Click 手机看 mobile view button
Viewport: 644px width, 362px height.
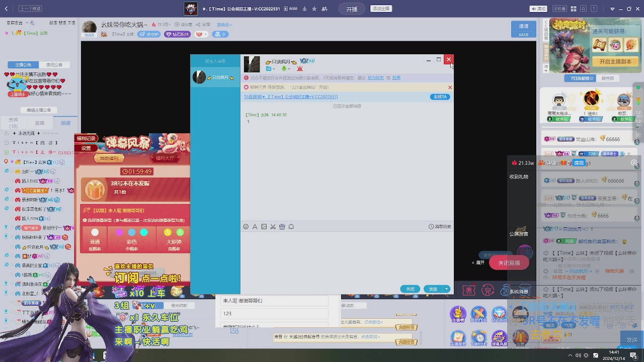559,9
